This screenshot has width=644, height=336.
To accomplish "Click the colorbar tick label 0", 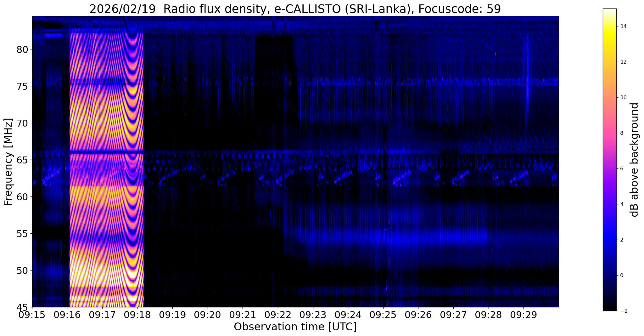I will click(x=621, y=276).
